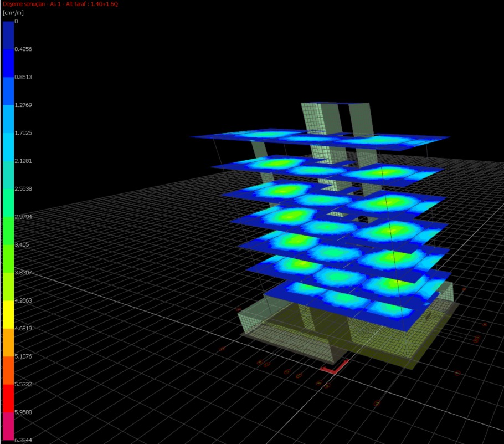Select the yellow legend color band
Screen dimensions: 504x444
click(8, 314)
